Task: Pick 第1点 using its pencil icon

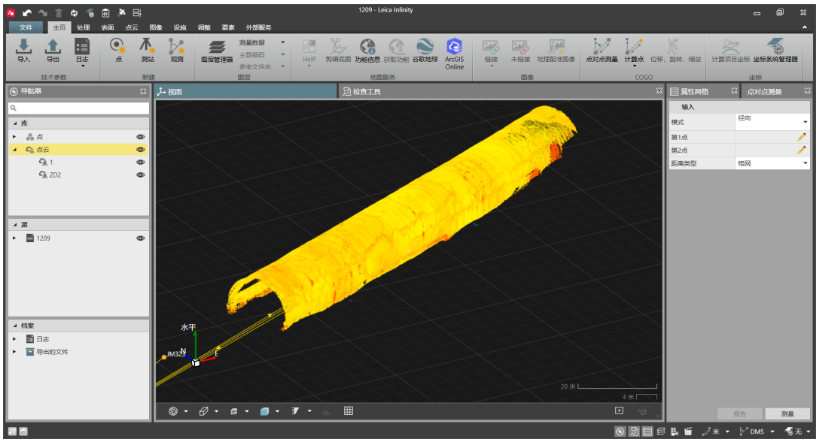Action: [x=801, y=136]
